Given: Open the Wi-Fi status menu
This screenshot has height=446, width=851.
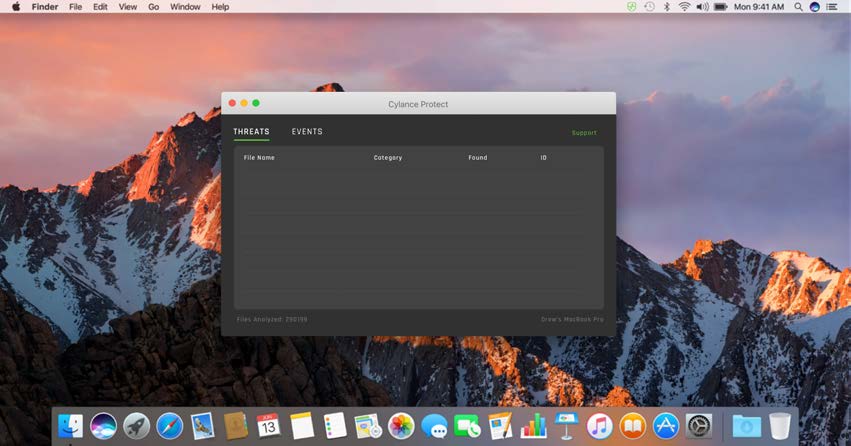Looking at the screenshot, I should point(684,7).
